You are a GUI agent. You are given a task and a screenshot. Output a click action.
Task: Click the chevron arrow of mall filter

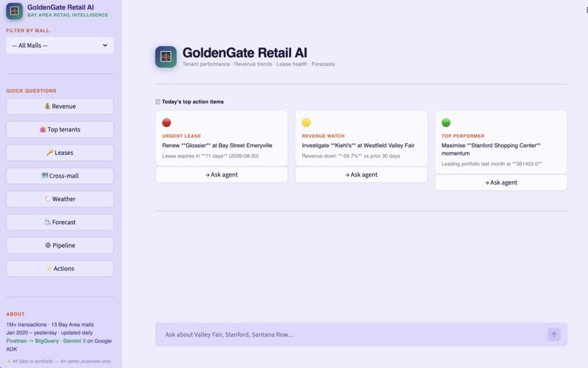(x=105, y=45)
